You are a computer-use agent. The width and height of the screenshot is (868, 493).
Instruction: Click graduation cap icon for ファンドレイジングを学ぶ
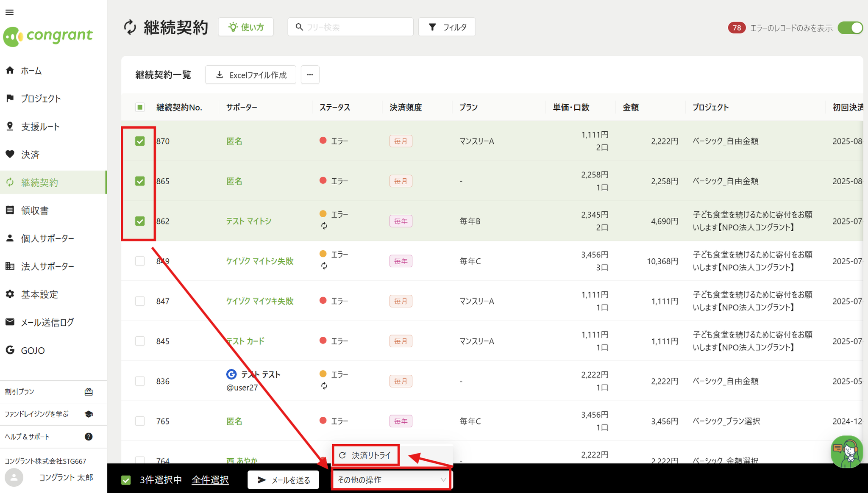(89, 414)
